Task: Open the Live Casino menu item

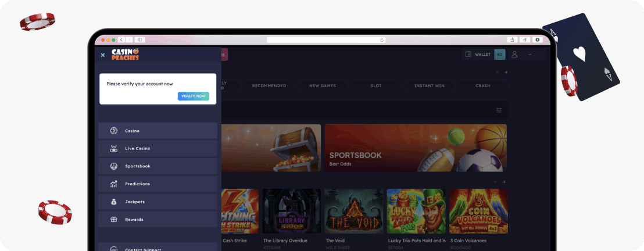Action: (158, 148)
